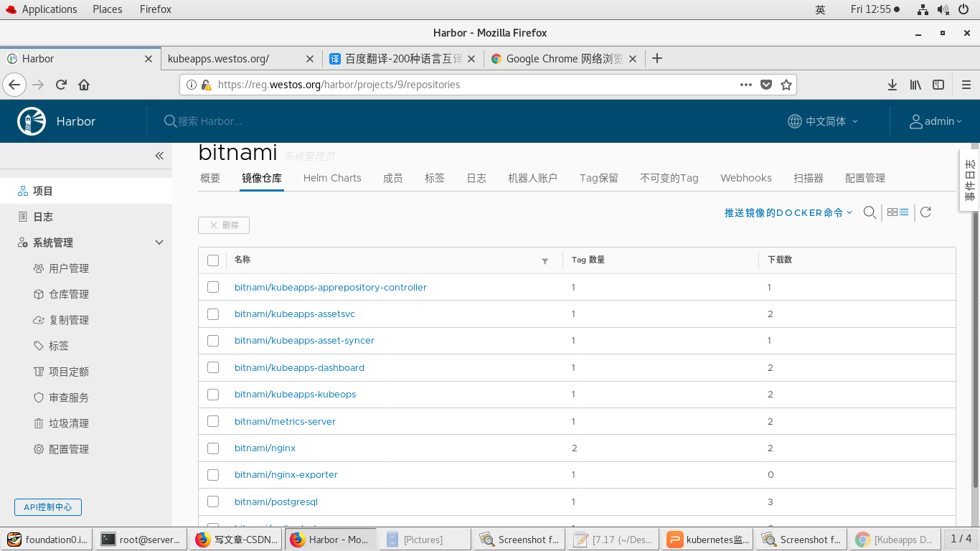Go to Firefox home page icon
This screenshot has height=551, width=980.
pos(84,85)
